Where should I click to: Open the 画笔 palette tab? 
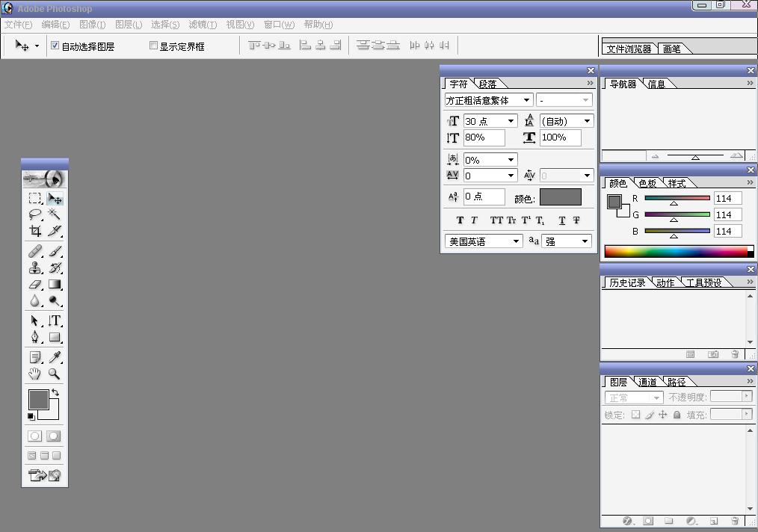[671, 49]
